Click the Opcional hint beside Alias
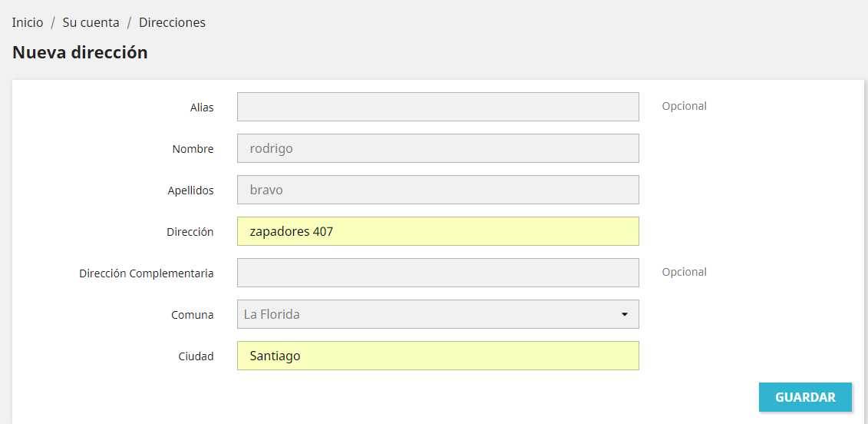This screenshot has height=424, width=868. 684,106
